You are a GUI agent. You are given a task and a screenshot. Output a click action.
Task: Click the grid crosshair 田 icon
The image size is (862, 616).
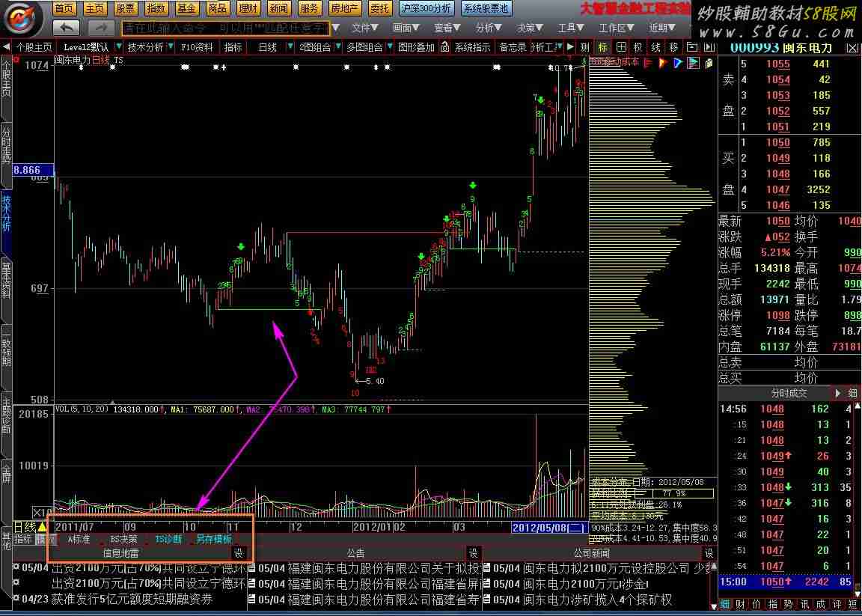click(x=620, y=47)
